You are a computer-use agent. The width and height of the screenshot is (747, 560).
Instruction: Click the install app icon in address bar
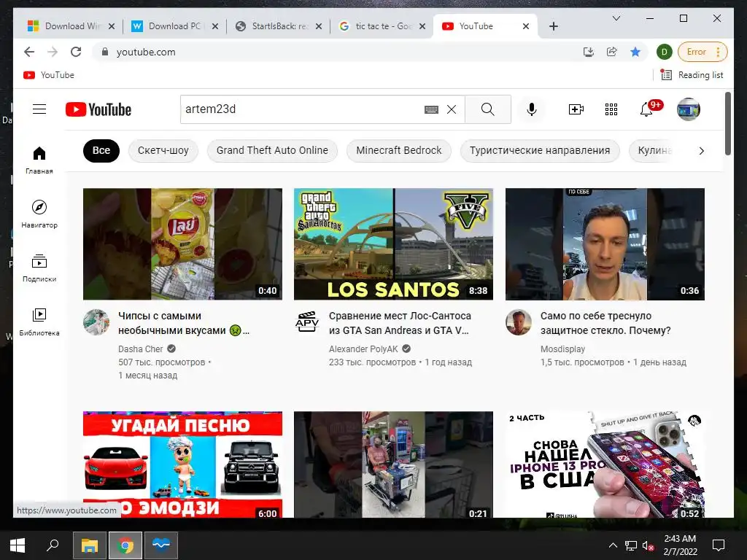click(x=589, y=52)
